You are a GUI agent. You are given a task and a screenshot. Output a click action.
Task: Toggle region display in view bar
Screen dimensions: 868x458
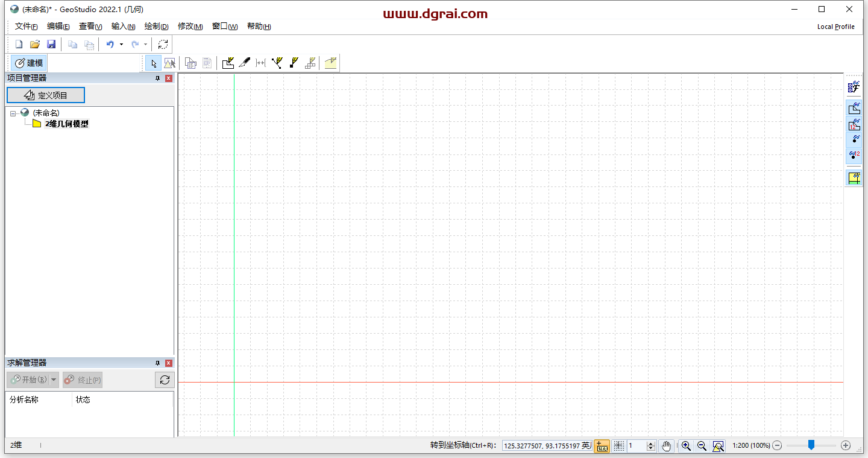(854, 109)
